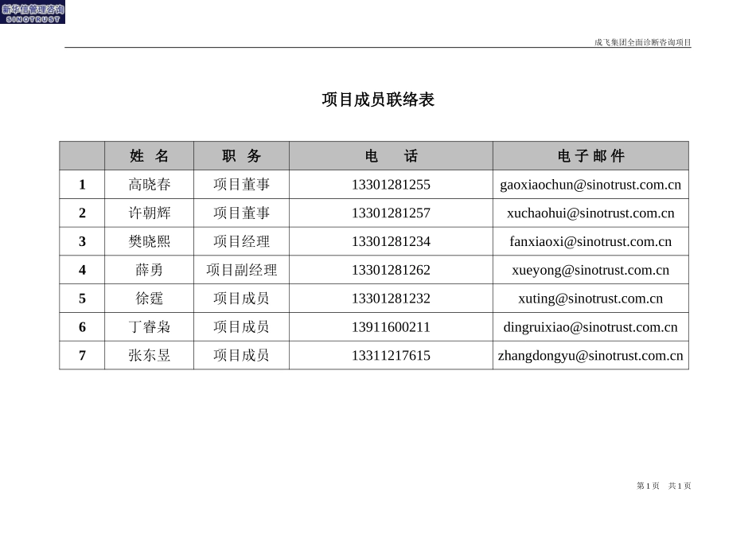
Task: Click phone number 13301281234
Action: click(x=391, y=241)
